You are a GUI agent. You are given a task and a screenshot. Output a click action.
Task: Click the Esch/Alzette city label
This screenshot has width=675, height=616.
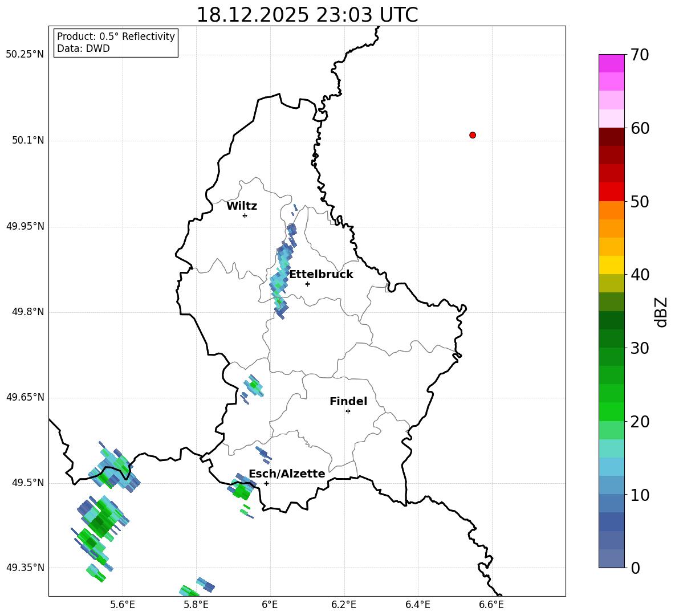point(287,474)
